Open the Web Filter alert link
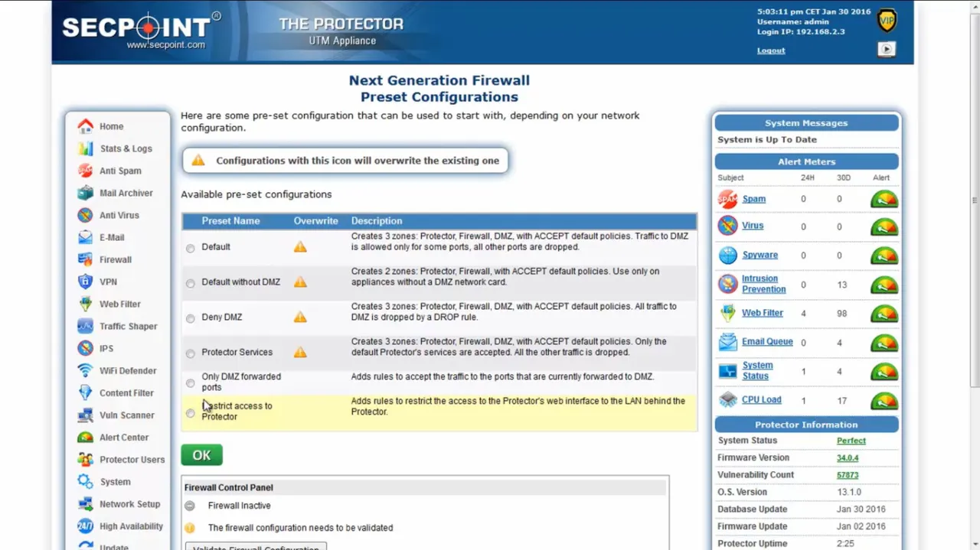Screen dimensions: 980x550 (x=763, y=313)
